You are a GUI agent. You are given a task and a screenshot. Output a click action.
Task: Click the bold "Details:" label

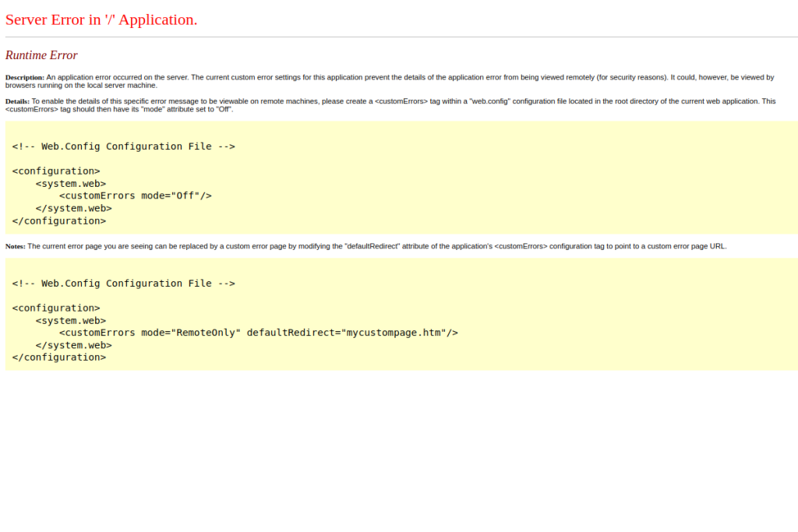coord(17,101)
